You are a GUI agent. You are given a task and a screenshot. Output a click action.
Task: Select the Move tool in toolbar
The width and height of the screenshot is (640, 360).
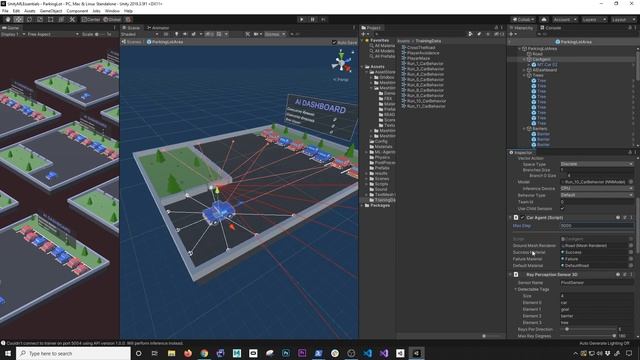pyautogui.click(x=18, y=19)
